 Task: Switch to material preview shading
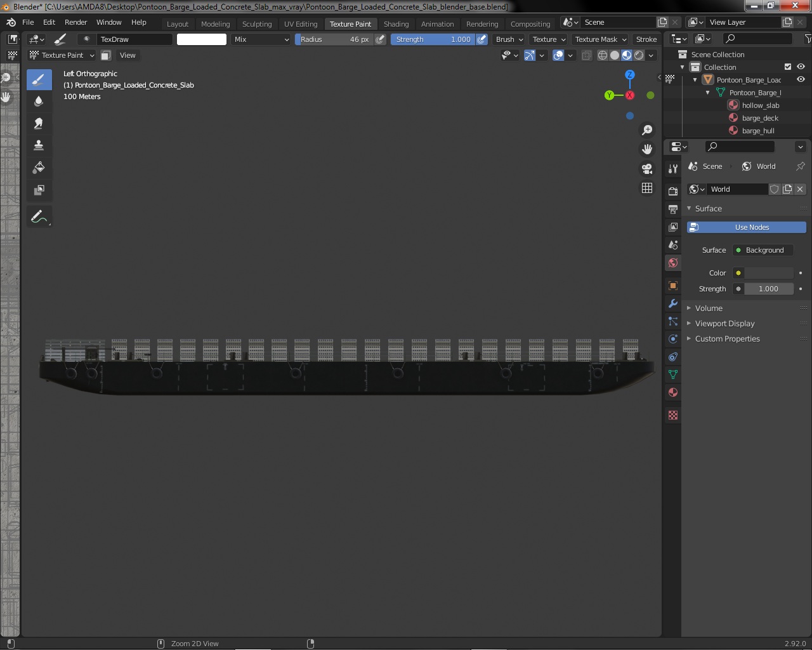[627, 55]
